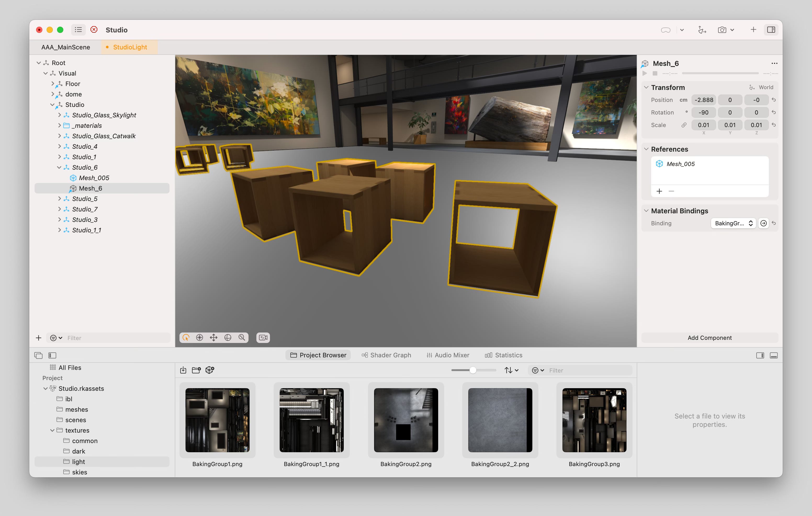This screenshot has height=516, width=812.
Task: Click the Rotation X value field
Action: 704,112
